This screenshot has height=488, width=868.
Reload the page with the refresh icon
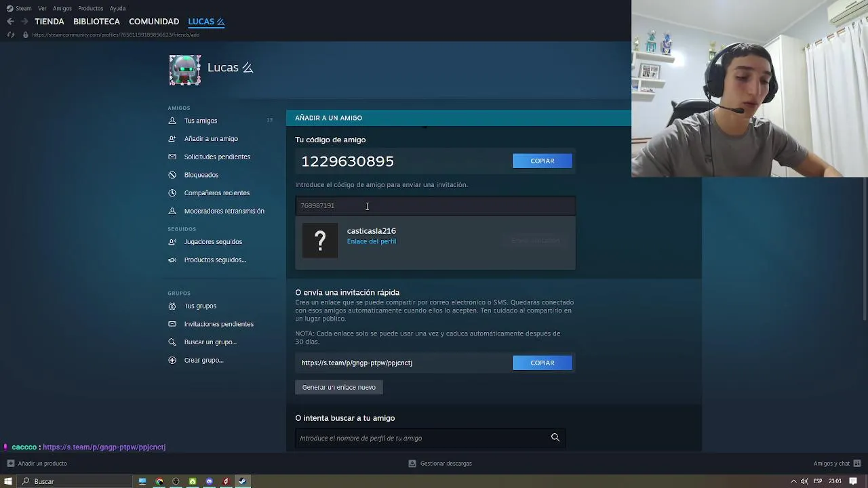coord(10,35)
